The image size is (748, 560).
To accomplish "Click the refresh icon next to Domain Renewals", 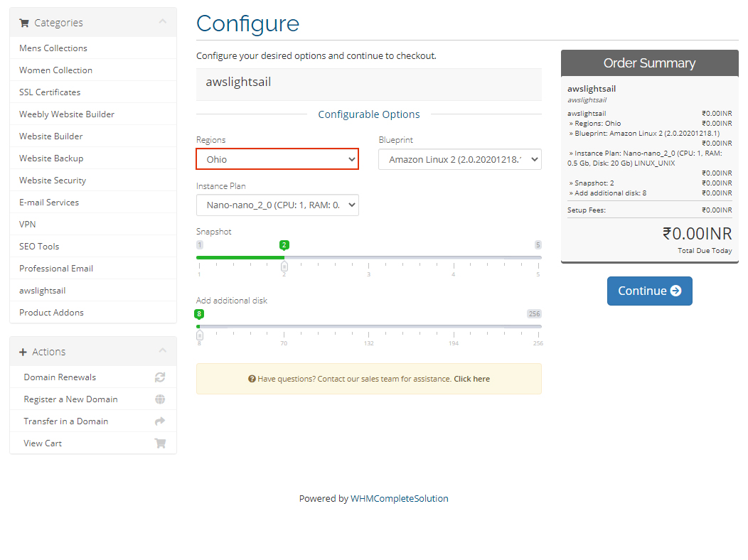I will [x=160, y=377].
